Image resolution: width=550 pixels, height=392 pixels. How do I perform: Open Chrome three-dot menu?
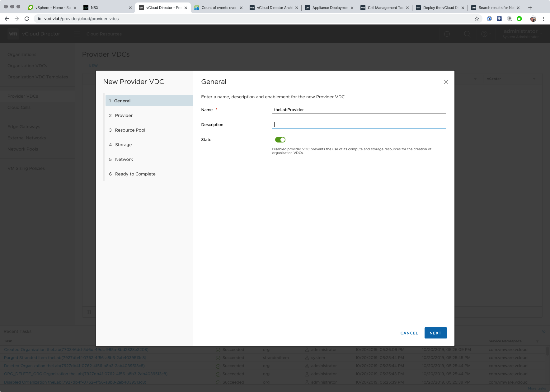(x=543, y=19)
